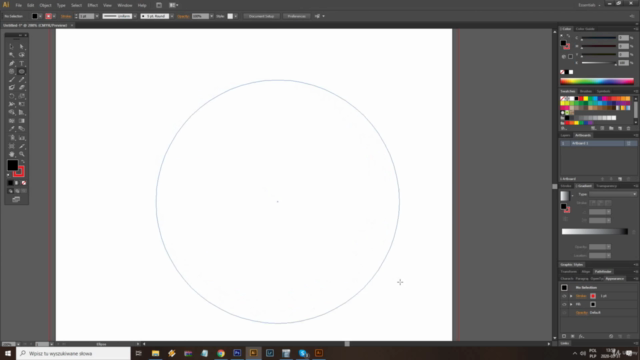
Task: Click Add New Effect fx icon in Appearance
Action: click(581, 336)
